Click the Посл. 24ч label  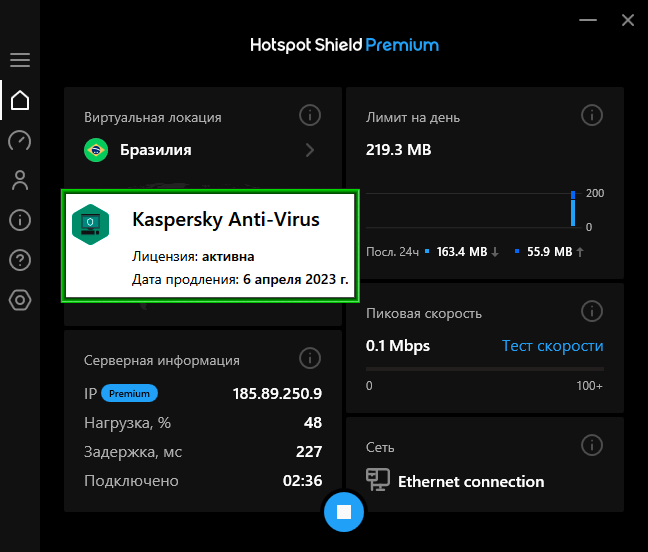(392, 252)
